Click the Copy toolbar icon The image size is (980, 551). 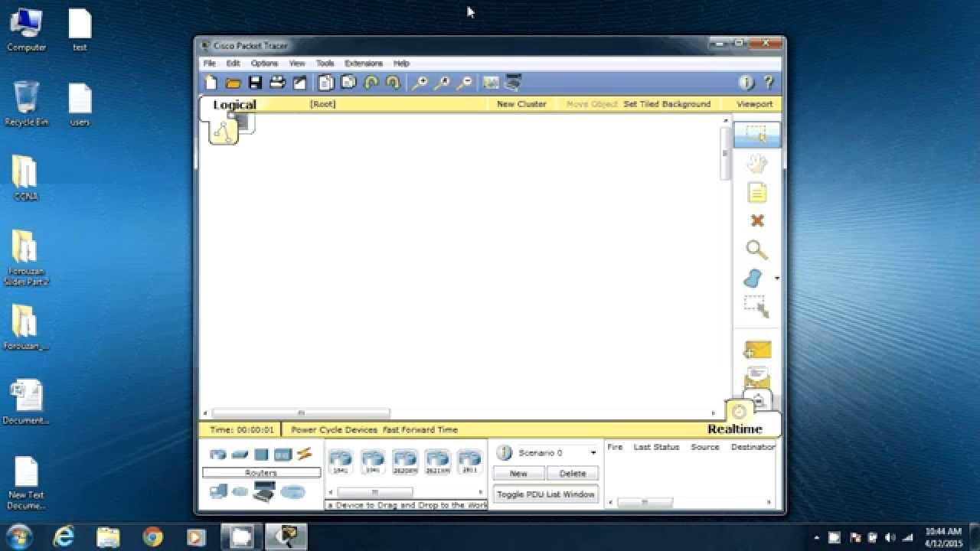(326, 83)
